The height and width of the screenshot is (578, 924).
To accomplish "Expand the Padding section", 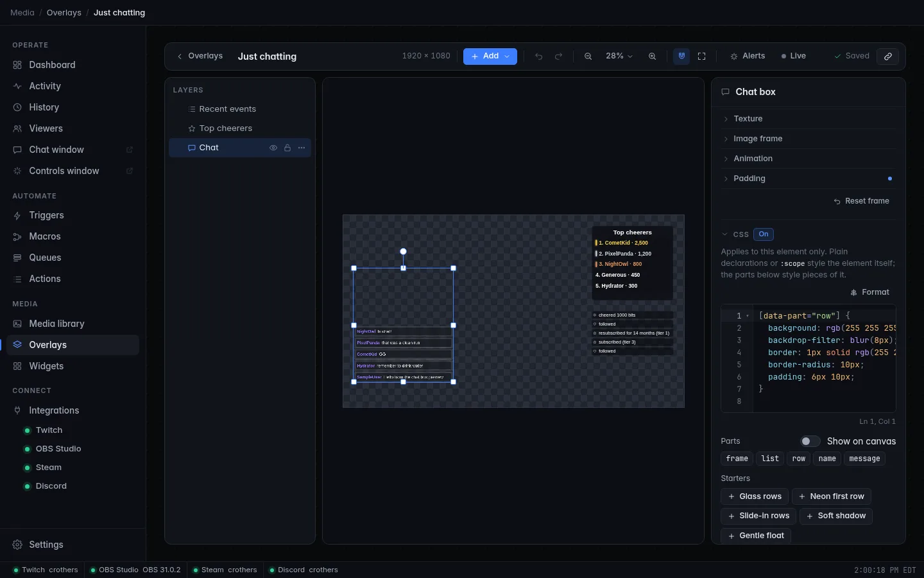I will point(809,179).
